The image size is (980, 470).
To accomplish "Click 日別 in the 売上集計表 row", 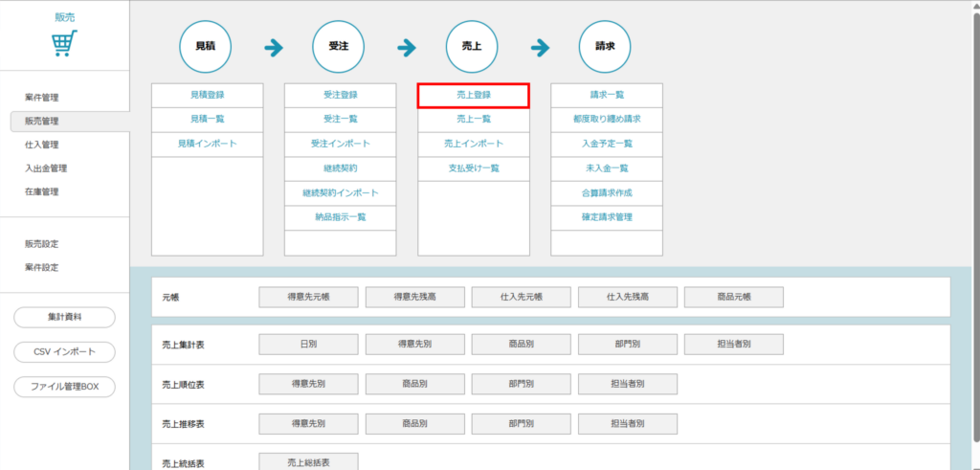I will tap(308, 345).
